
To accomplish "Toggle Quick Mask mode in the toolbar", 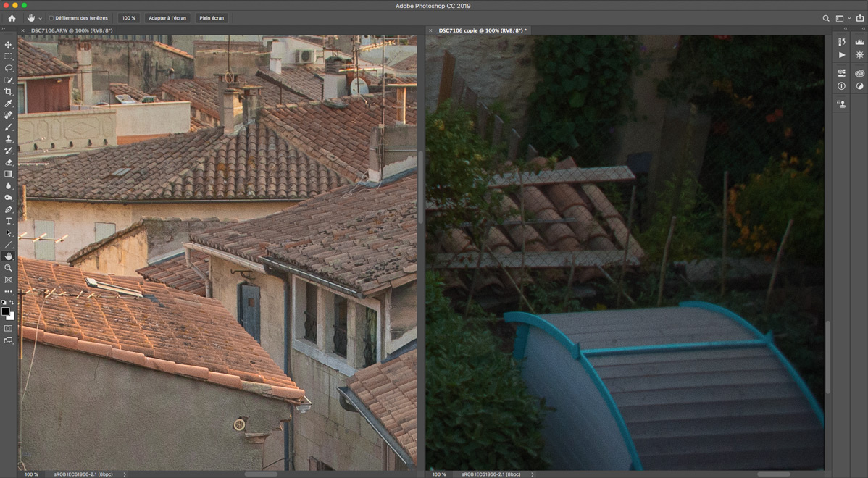I will click(x=9, y=329).
